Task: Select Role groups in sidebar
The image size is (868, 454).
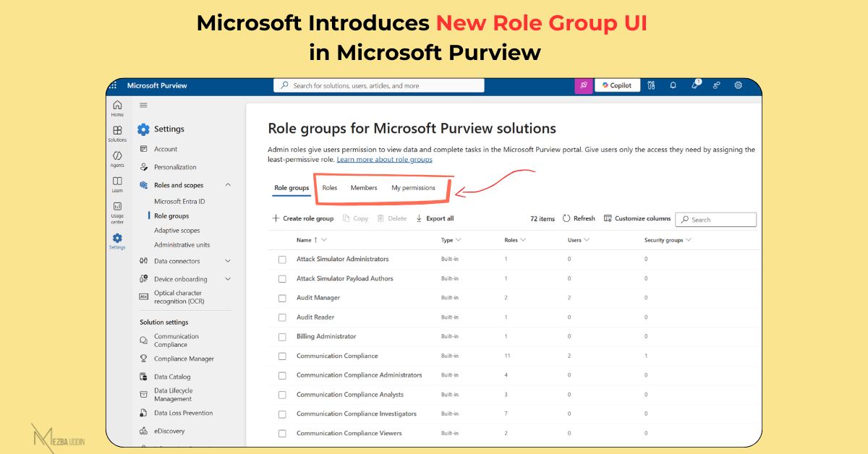Action: point(171,216)
